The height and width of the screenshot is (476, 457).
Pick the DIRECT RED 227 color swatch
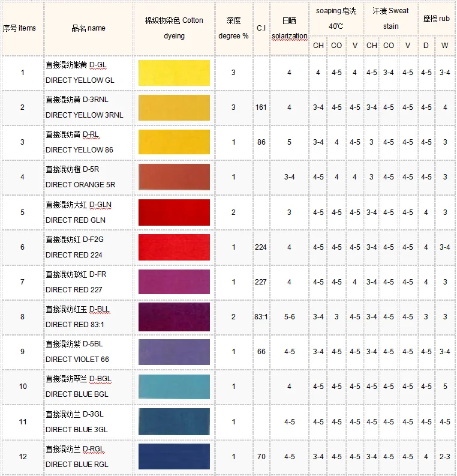174,282
